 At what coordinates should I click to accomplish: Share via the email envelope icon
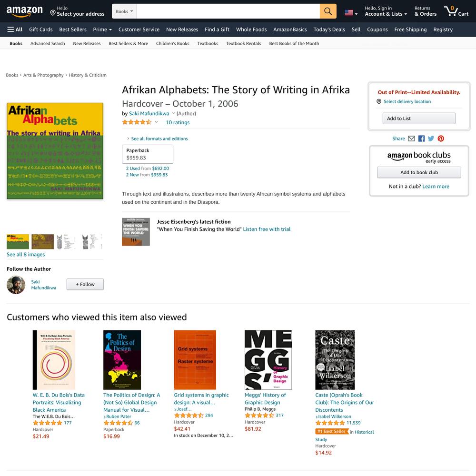pyautogui.click(x=411, y=139)
